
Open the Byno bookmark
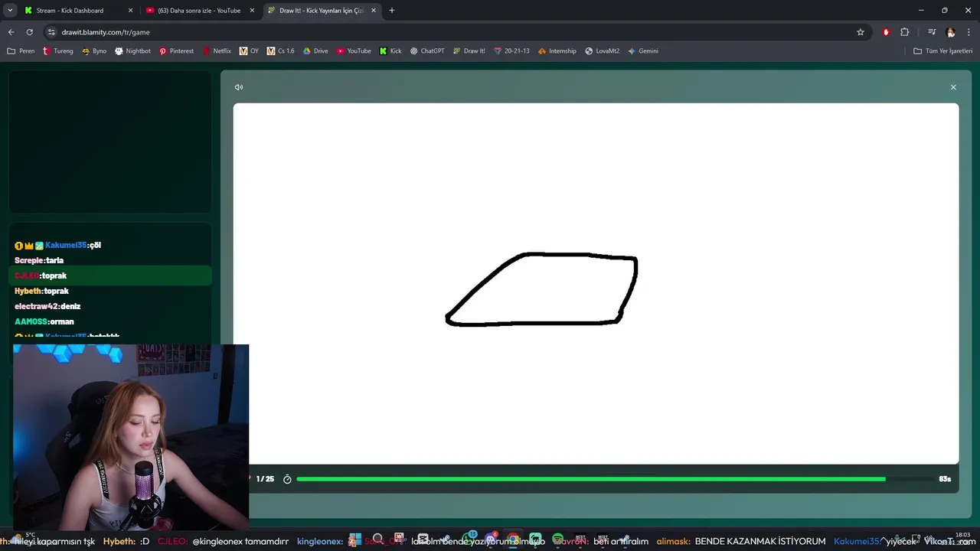pos(94,51)
